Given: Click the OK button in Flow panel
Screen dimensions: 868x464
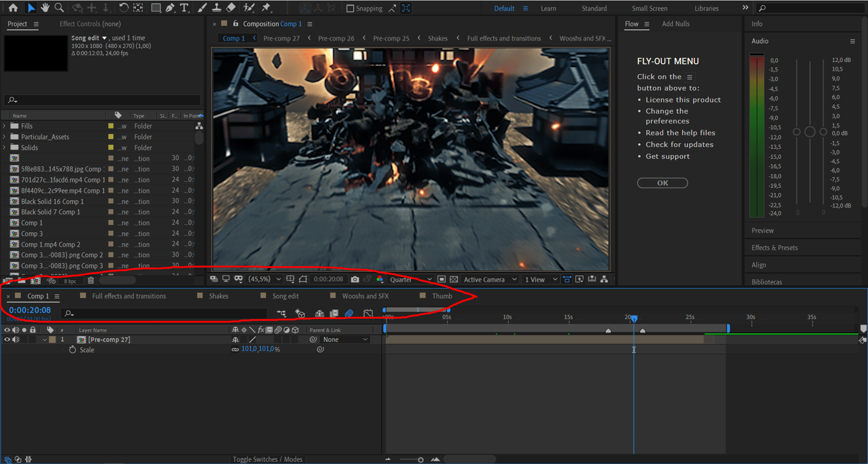Looking at the screenshot, I should (x=663, y=183).
